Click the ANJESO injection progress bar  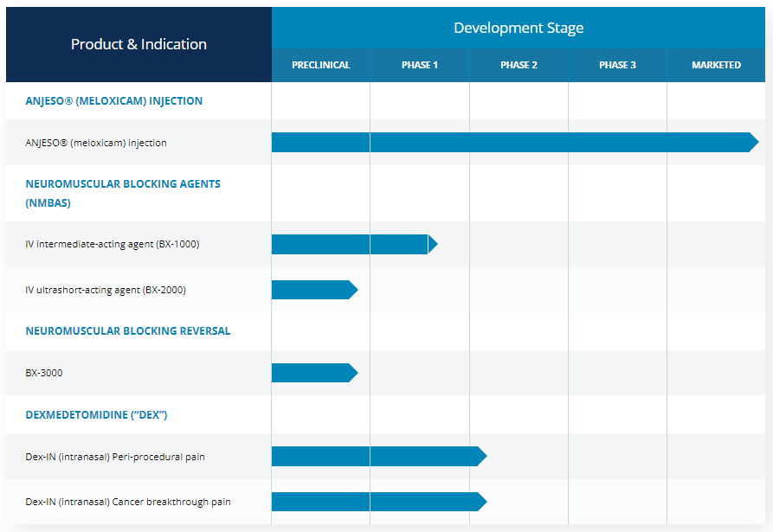coord(514,143)
